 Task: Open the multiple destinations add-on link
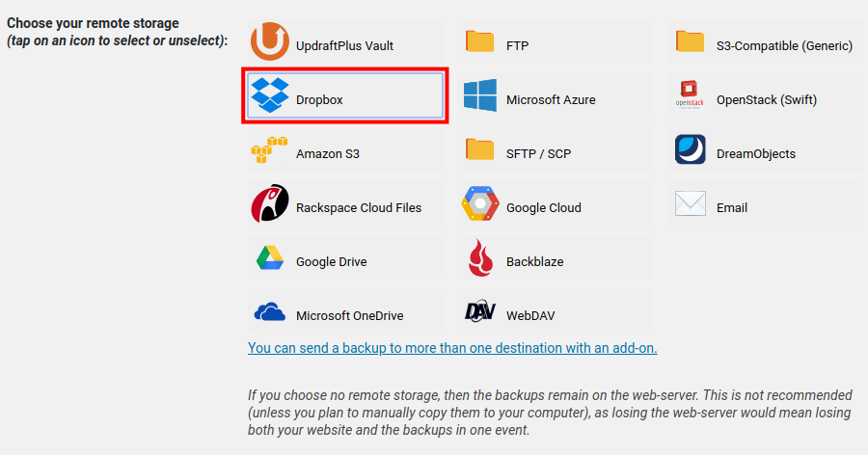[x=452, y=347]
